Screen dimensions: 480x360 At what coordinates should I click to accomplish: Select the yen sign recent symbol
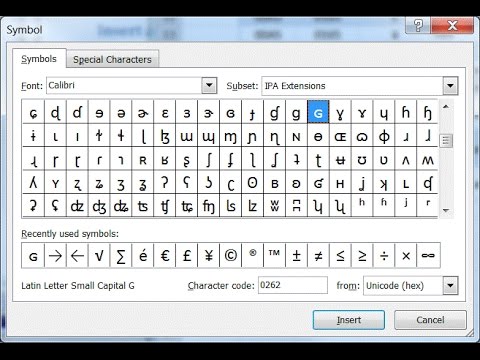209,255
